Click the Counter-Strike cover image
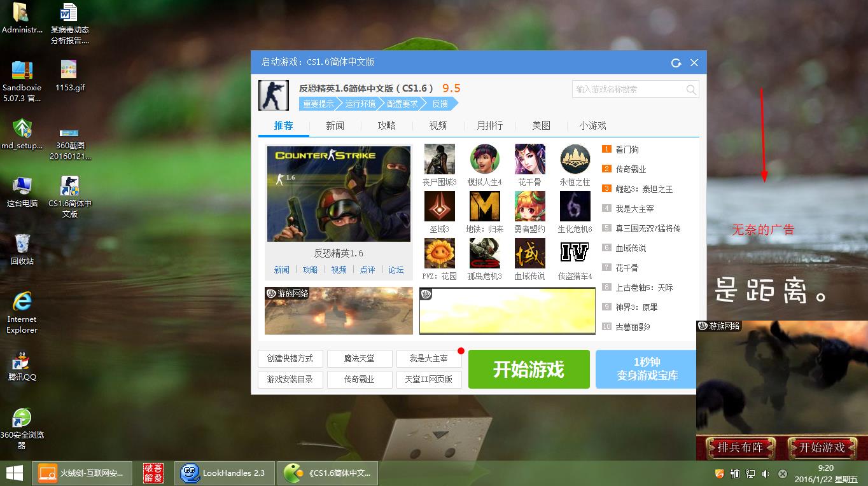The height and width of the screenshot is (486, 868). click(339, 194)
